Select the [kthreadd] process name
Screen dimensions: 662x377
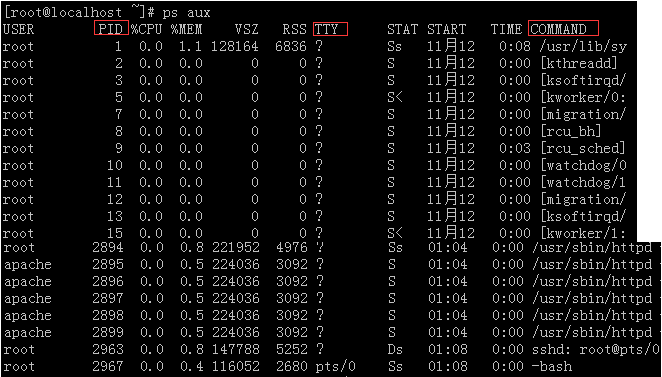[579, 63]
